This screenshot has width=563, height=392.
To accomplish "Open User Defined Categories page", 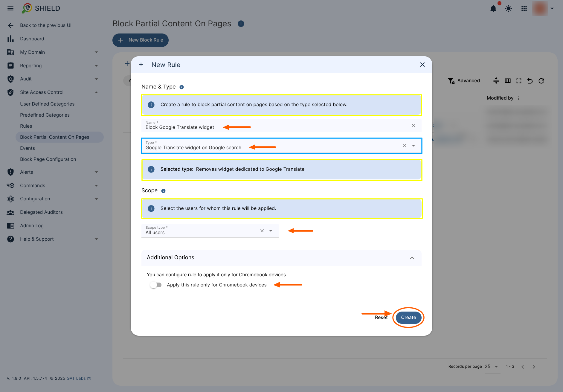I will [x=47, y=104].
